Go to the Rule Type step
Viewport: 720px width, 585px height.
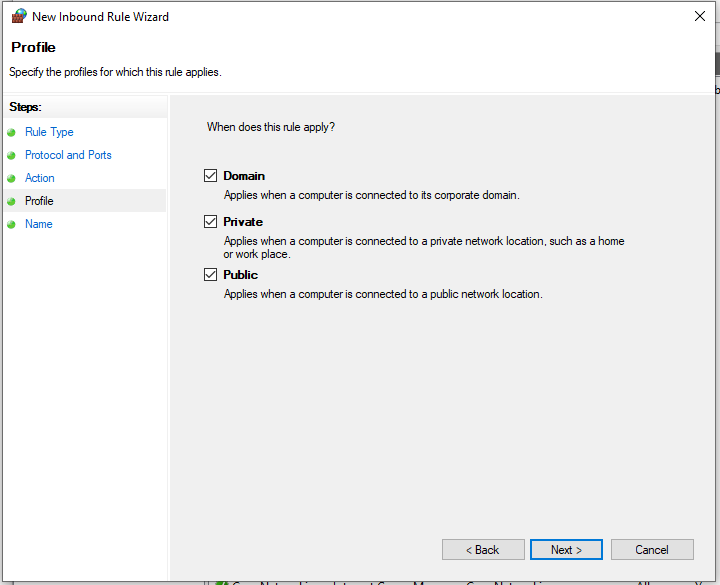pyautogui.click(x=49, y=132)
